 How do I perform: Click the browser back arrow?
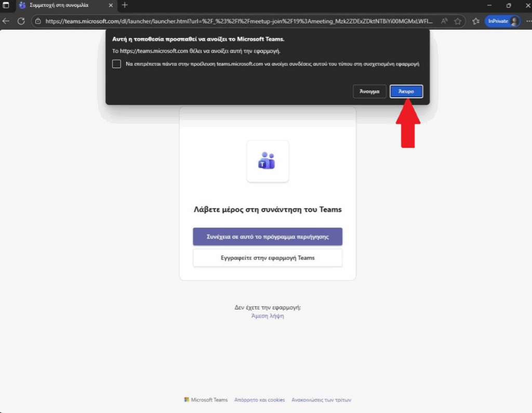point(6,21)
